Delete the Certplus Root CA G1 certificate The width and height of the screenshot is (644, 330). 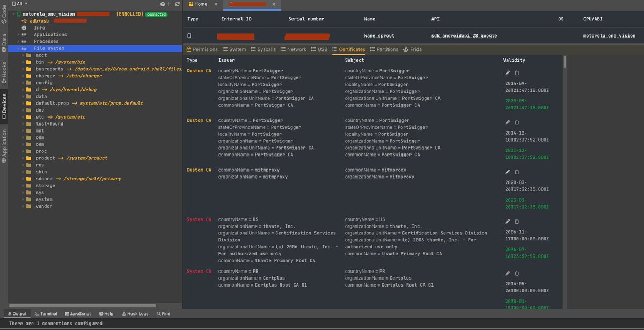coord(517,274)
